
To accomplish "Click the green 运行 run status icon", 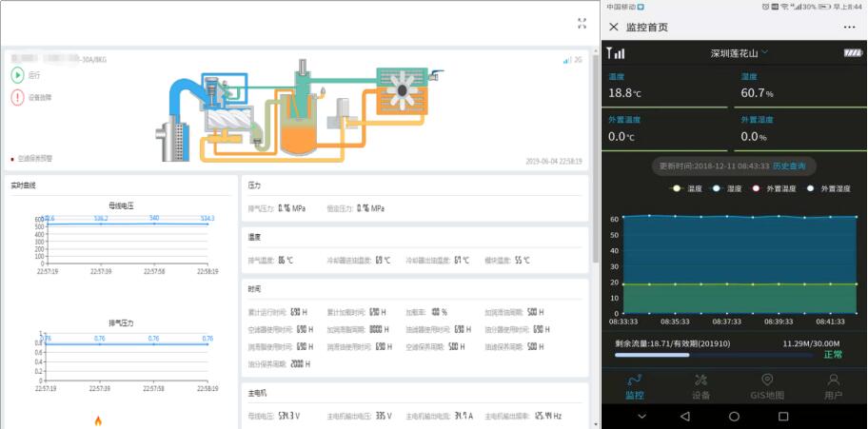I will [x=17, y=74].
